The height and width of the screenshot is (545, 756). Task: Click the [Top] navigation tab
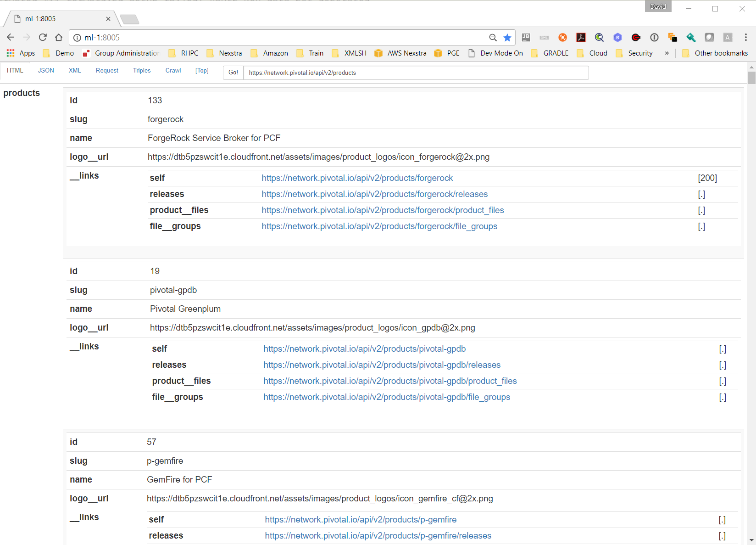[202, 71]
